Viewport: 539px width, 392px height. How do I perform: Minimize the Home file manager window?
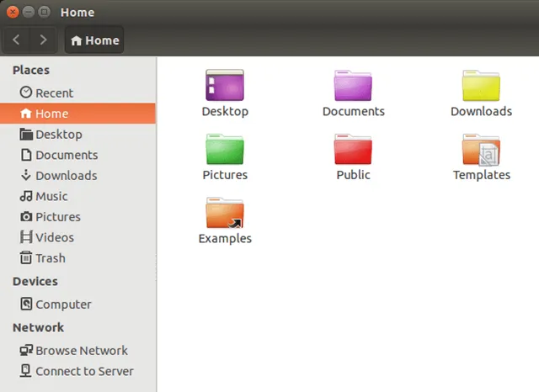pos(28,12)
